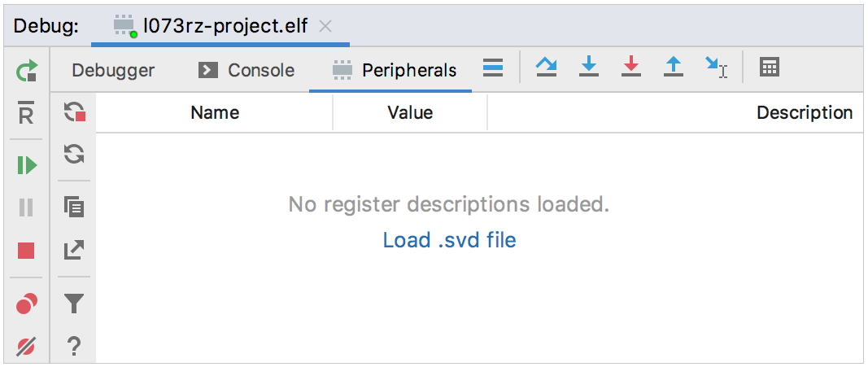Open View Breakpoints with the red circles icon
868x367 pixels.
[26, 304]
